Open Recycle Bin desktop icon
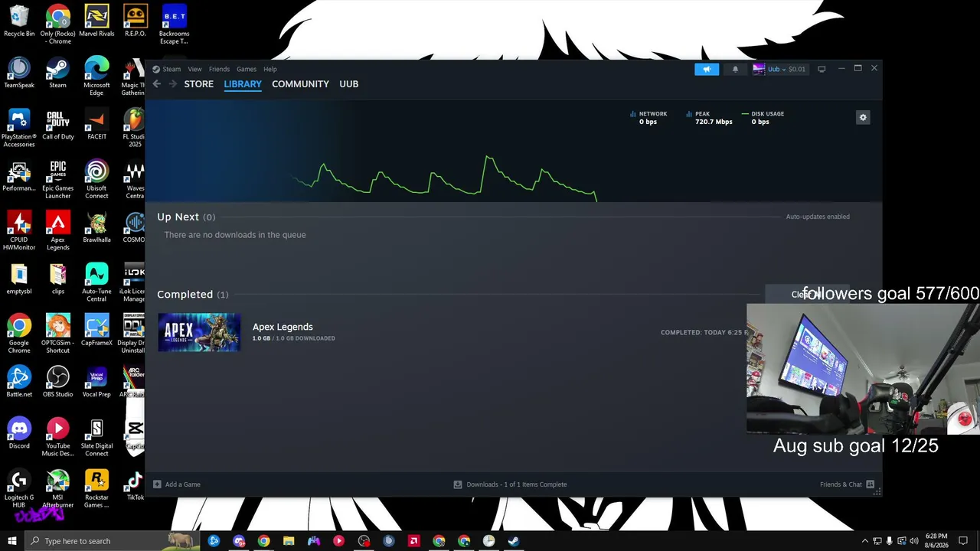 click(19, 21)
